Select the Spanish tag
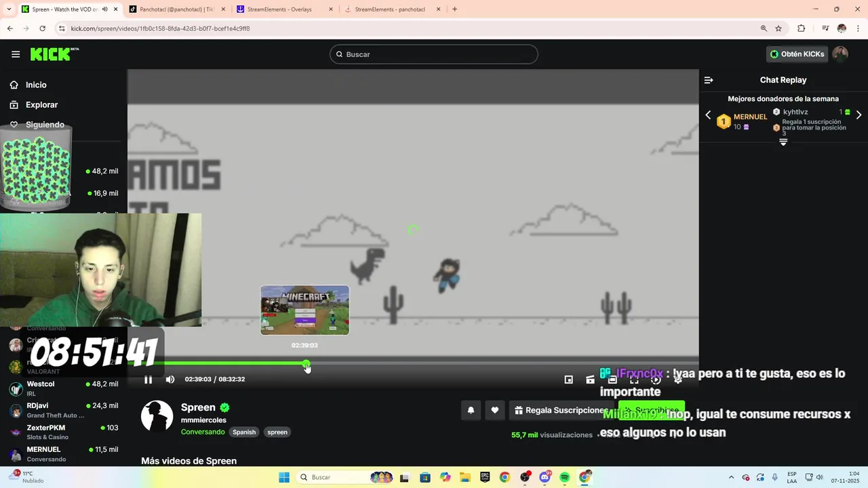The height and width of the screenshot is (488, 868). tap(244, 432)
